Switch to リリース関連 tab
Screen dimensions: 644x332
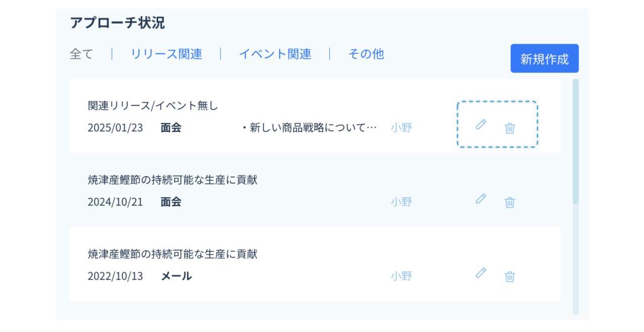coord(166,54)
